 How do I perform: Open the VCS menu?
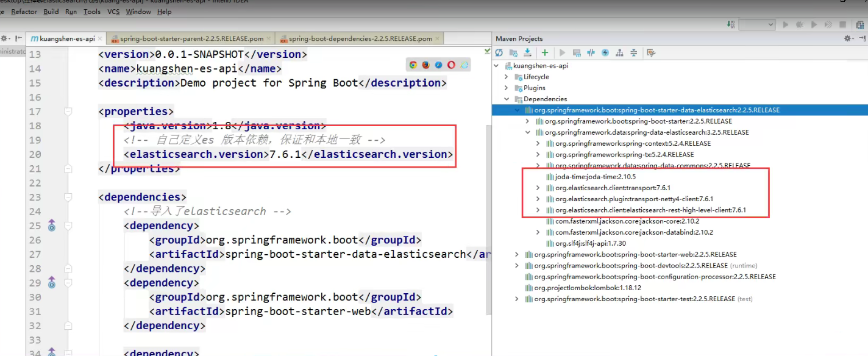point(113,12)
